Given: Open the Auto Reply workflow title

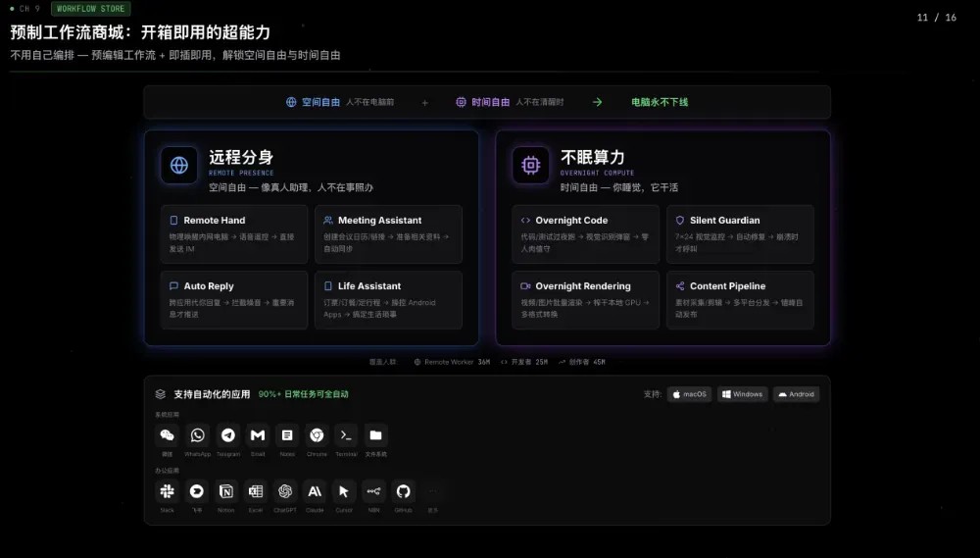Looking at the screenshot, I should 209,286.
